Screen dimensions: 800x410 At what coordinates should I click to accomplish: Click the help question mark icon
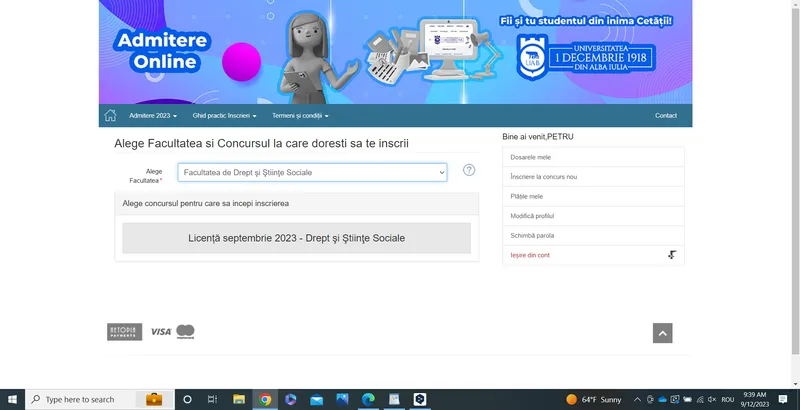click(x=469, y=170)
